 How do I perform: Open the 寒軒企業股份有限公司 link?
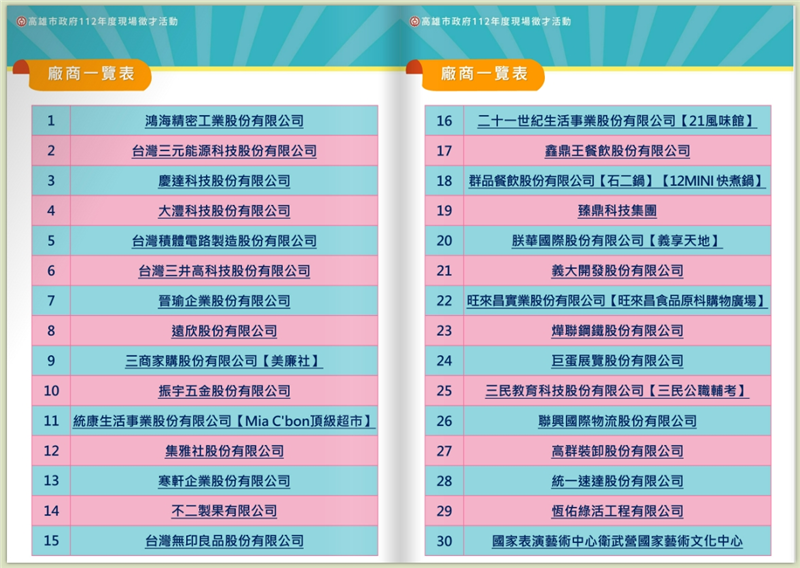(x=224, y=481)
